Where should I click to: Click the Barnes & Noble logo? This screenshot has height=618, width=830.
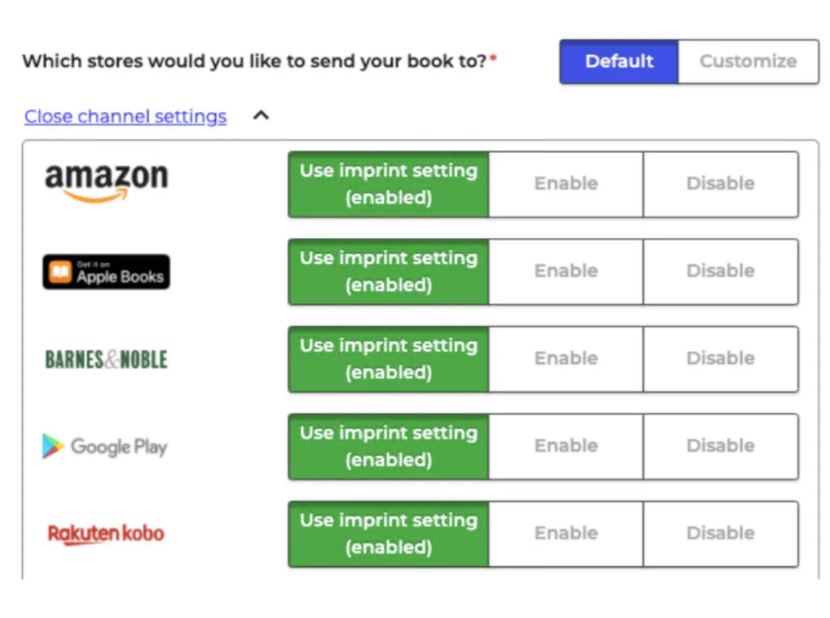pyautogui.click(x=106, y=360)
